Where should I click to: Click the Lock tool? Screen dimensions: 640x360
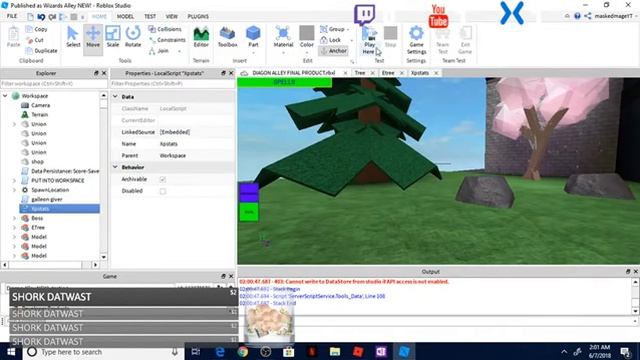[x=331, y=40]
